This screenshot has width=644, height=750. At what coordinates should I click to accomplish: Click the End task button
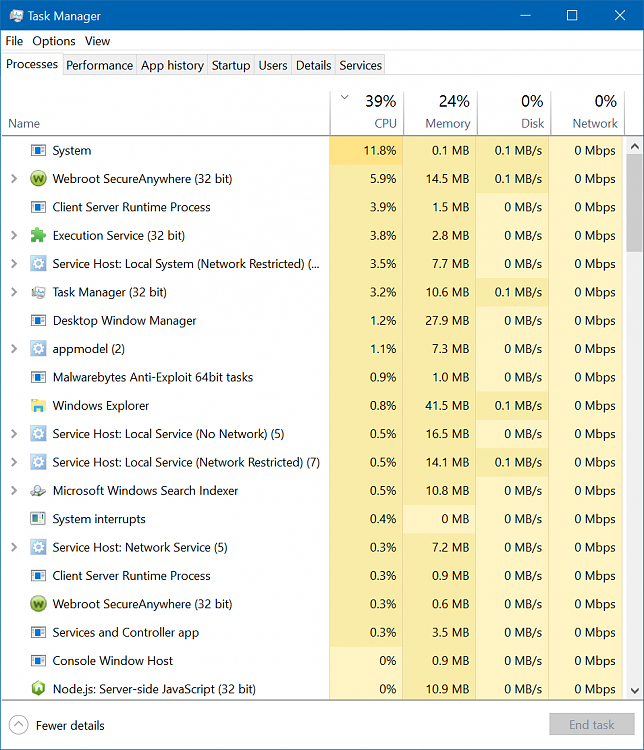591,725
